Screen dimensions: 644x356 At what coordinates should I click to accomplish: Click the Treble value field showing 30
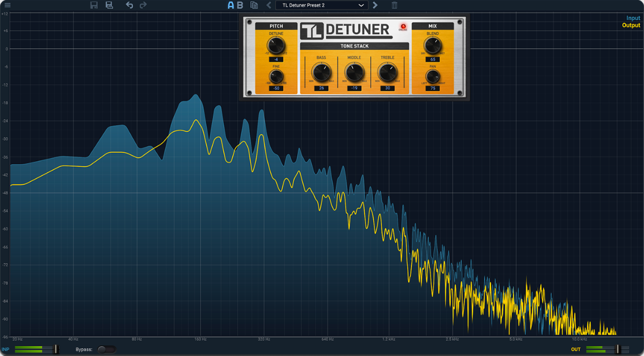(x=387, y=88)
